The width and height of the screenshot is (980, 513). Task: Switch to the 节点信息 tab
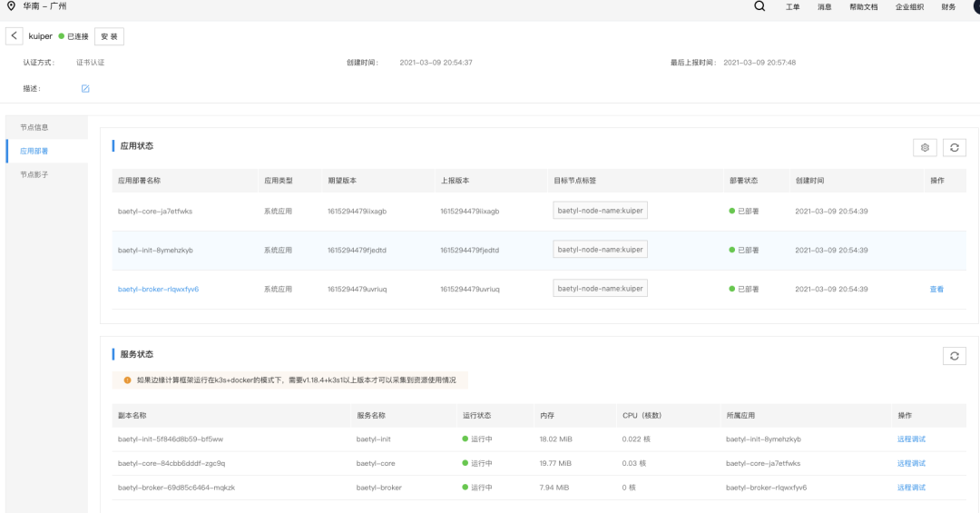click(47, 128)
